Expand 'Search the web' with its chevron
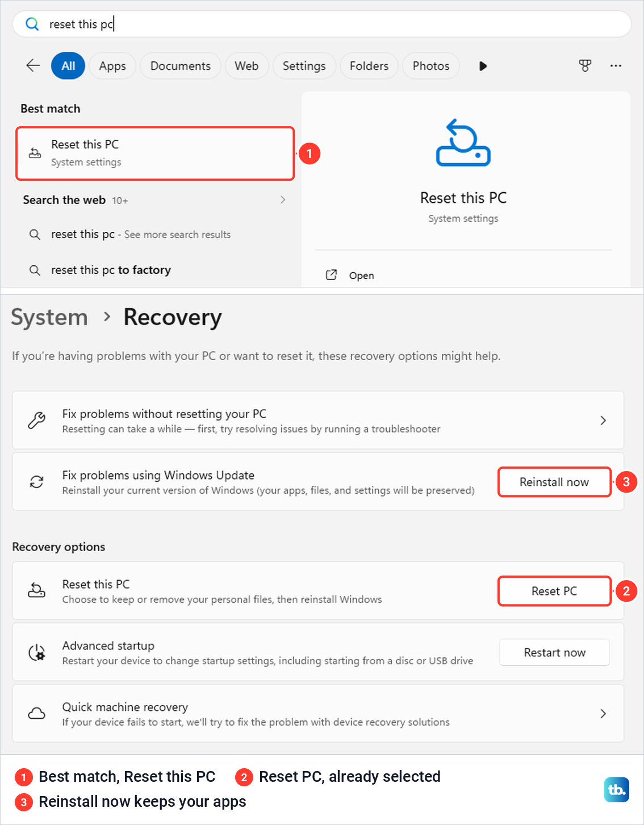 pyautogui.click(x=283, y=200)
